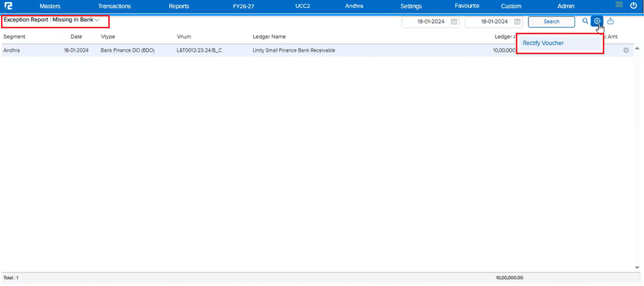This screenshot has width=644, height=286.
Task: Click the application logo icon
Action: point(8,6)
